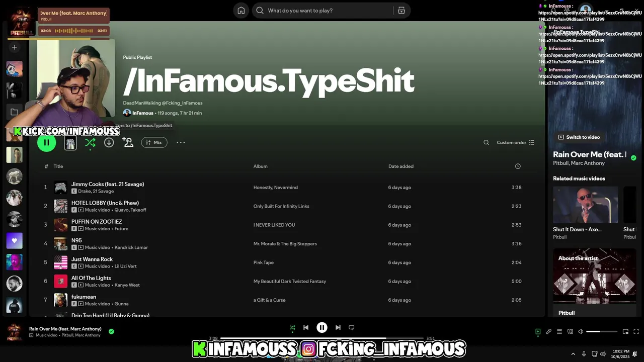Image resolution: width=644 pixels, height=362 pixels.
Task: Toggle the green saved checkmark in now-playing bar
Action: pyautogui.click(x=111, y=331)
